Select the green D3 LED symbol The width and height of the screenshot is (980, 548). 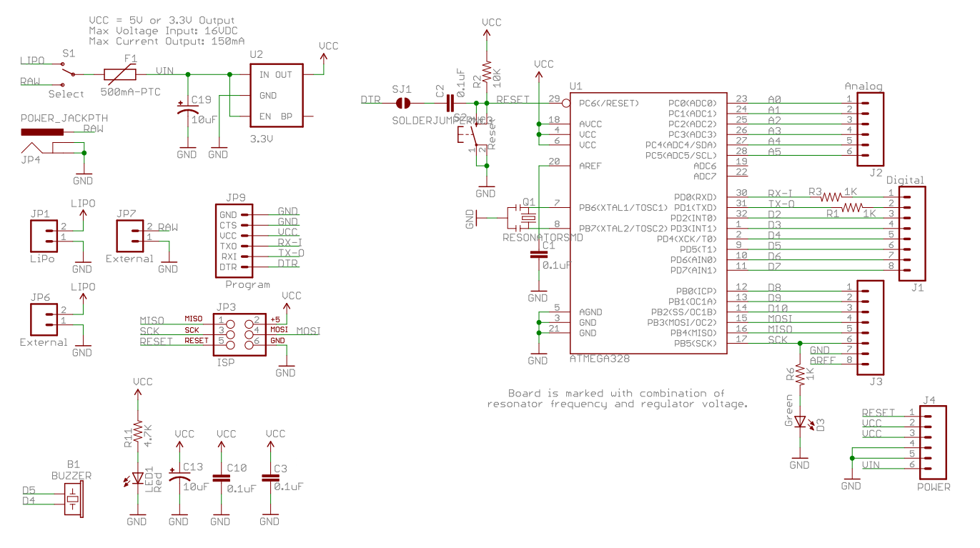tap(800, 422)
